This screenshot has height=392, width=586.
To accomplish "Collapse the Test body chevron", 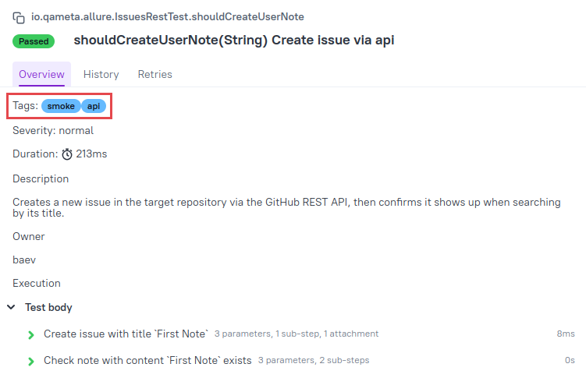I will point(11,307).
